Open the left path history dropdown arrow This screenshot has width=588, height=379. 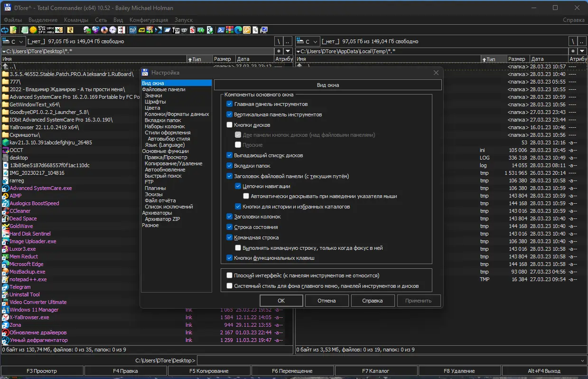pyautogui.click(x=289, y=51)
